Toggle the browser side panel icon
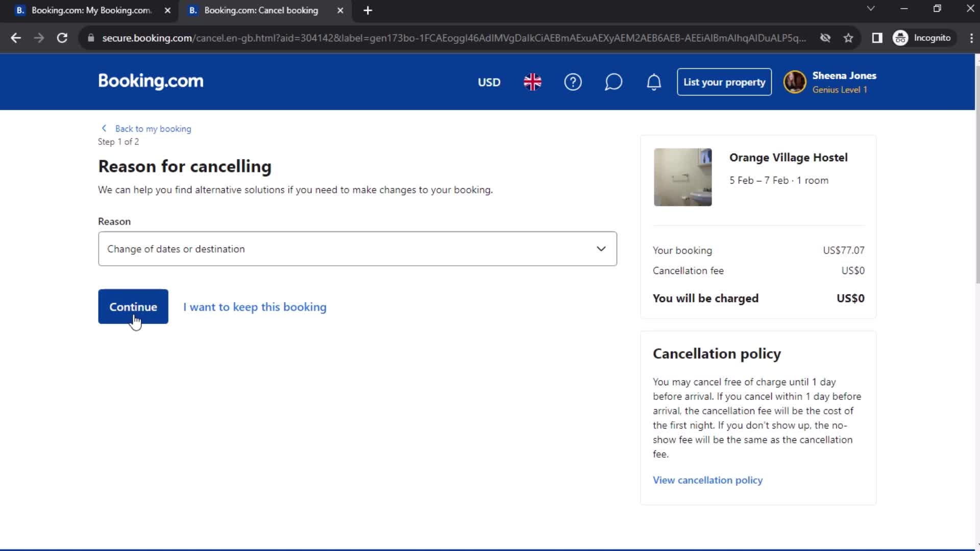The height and width of the screenshot is (551, 980). (x=877, y=38)
